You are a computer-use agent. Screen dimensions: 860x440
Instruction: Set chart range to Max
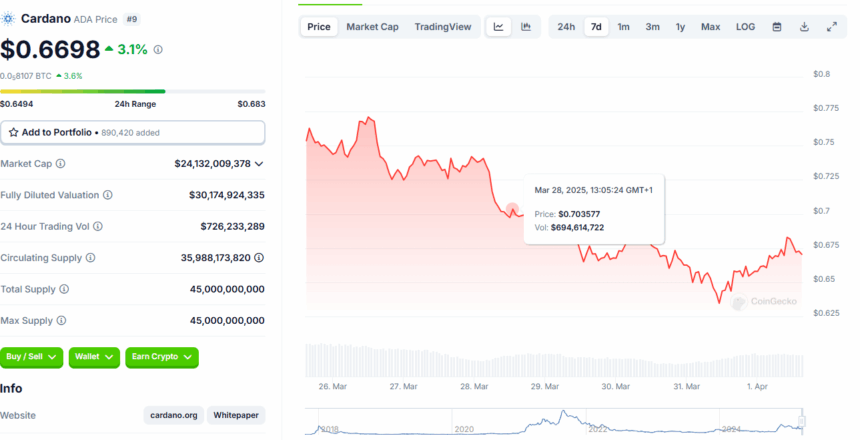point(711,27)
